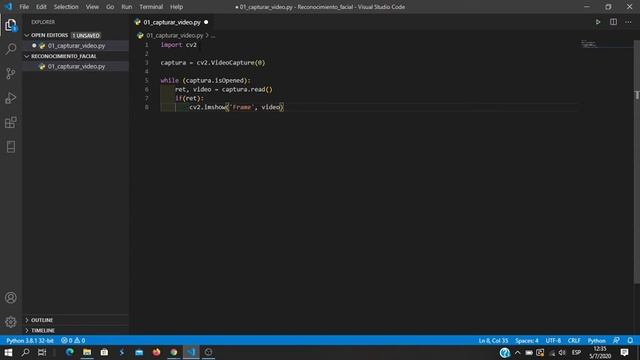Click the line 'ret, video = captura.read()'
The width and height of the screenshot is (640, 360).
tap(223, 89)
